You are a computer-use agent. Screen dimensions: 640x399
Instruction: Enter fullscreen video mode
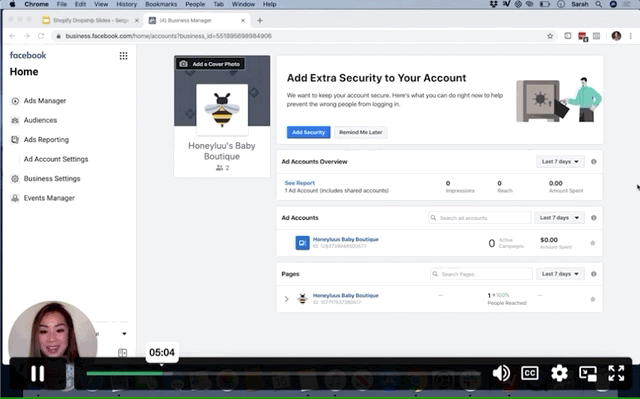pyautogui.click(x=616, y=373)
